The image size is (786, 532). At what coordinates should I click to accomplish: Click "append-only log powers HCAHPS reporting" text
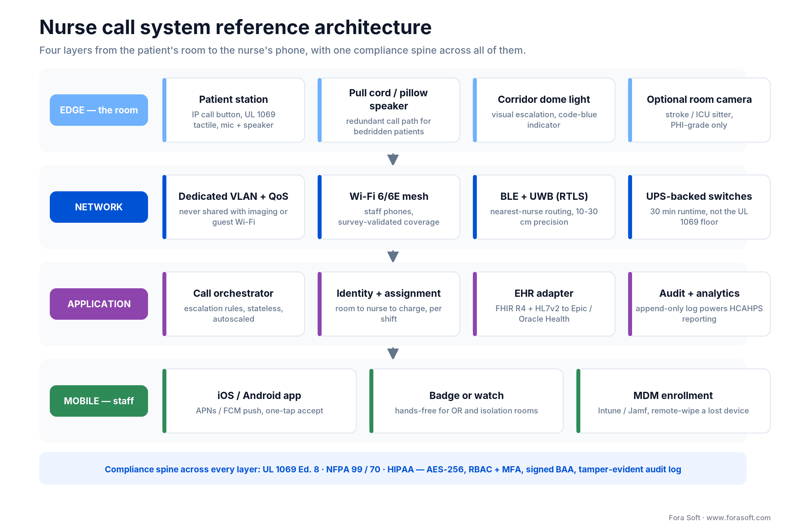pos(699,314)
